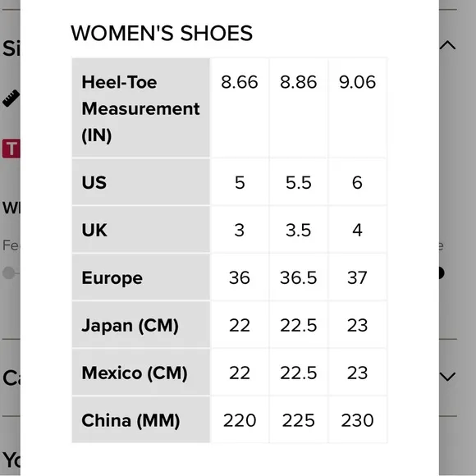Click the 8.66 heel-toe measurement cell
Screen dimensions: 476x476
pyautogui.click(x=240, y=108)
